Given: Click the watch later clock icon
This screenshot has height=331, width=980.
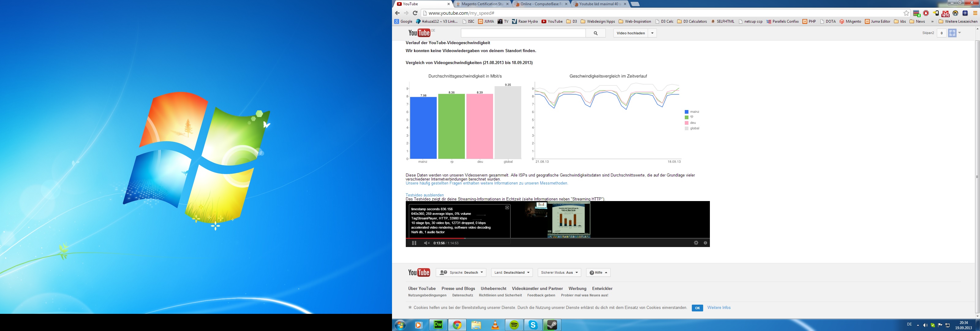Looking at the screenshot, I should (705, 243).
